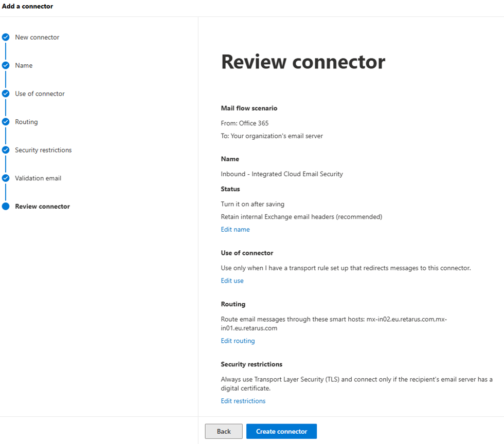
Task: Click the Create connector button
Action: [281, 431]
